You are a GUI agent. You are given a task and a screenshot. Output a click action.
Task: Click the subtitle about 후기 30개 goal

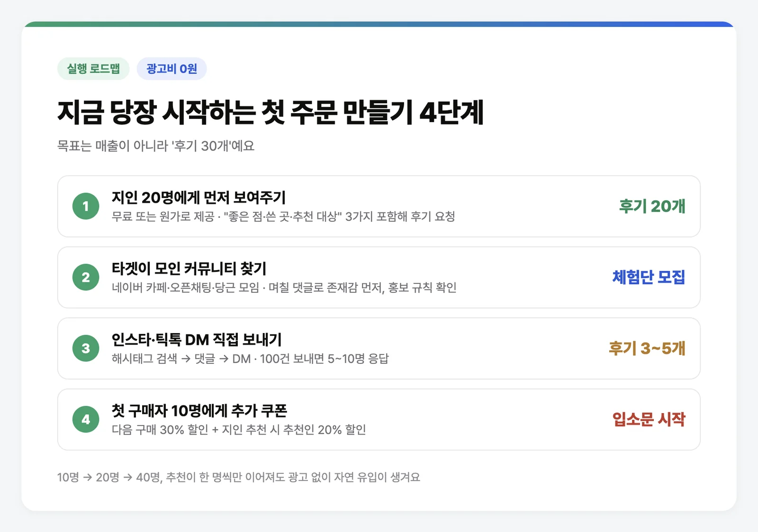tap(156, 145)
